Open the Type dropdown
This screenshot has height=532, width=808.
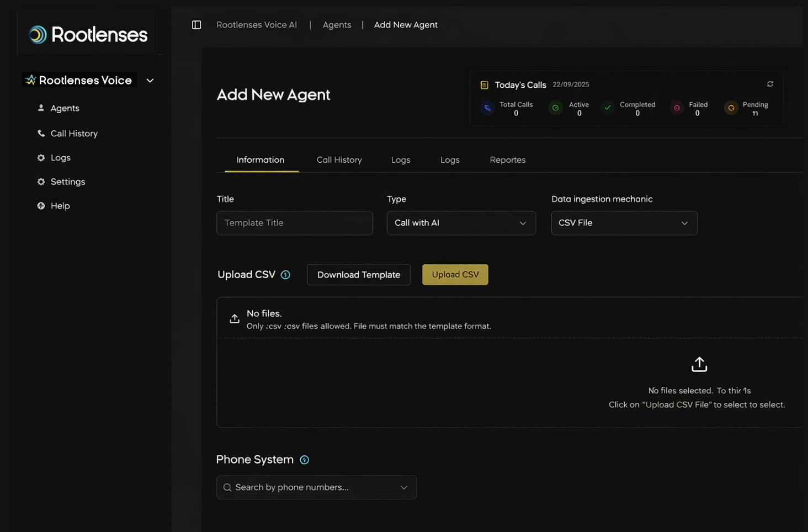point(461,223)
